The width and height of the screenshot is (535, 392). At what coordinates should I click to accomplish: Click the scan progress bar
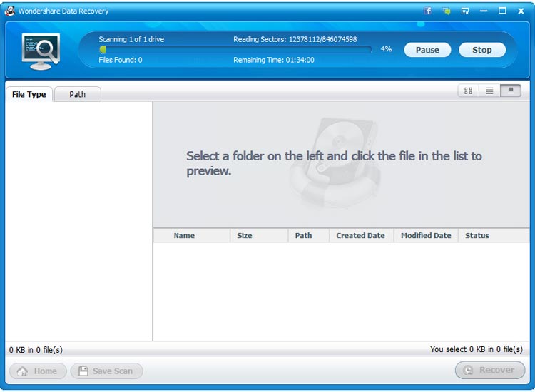(235, 50)
